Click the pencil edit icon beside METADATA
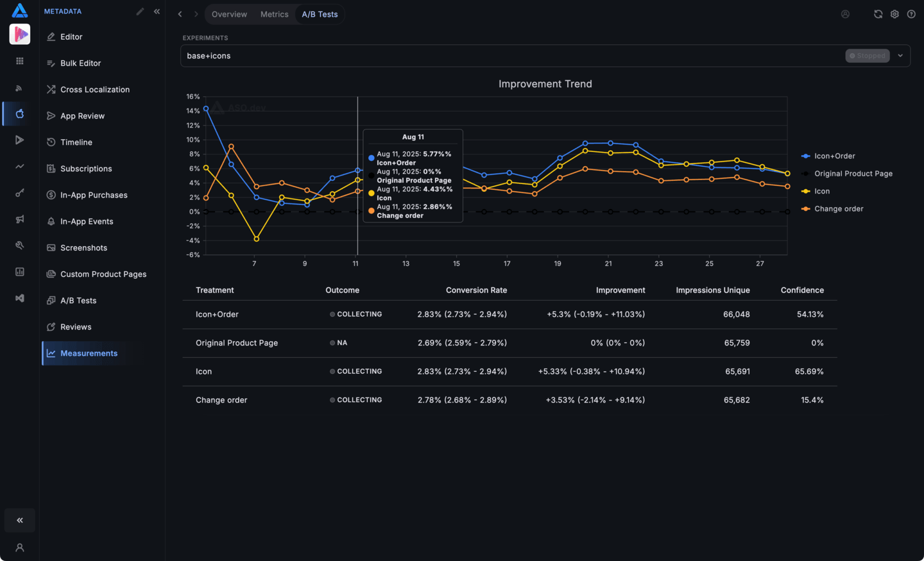 (x=140, y=12)
